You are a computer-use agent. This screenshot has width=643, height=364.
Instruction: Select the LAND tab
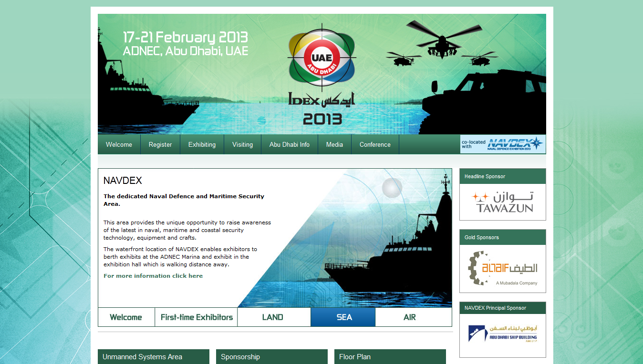click(x=273, y=317)
